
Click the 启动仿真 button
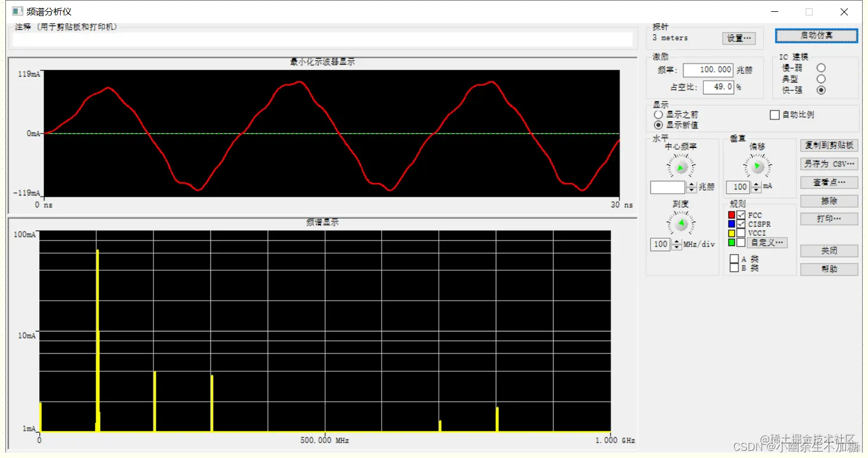[816, 36]
